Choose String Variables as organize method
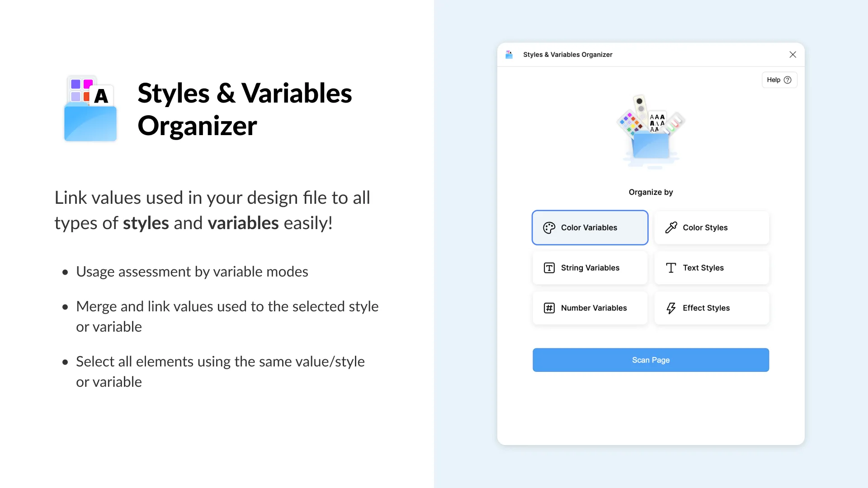Image resolution: width=868 pixels, height=488 pixels. tap(590, 267)
